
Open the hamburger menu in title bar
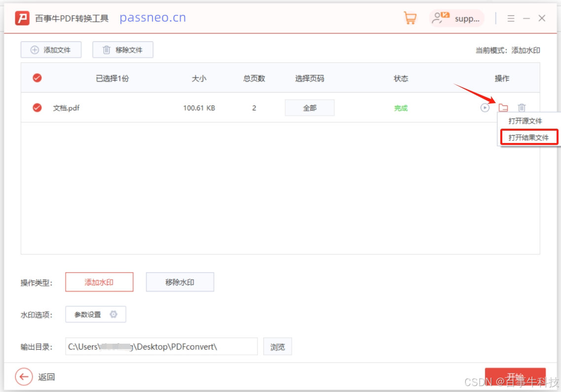(x=511, y=18)
